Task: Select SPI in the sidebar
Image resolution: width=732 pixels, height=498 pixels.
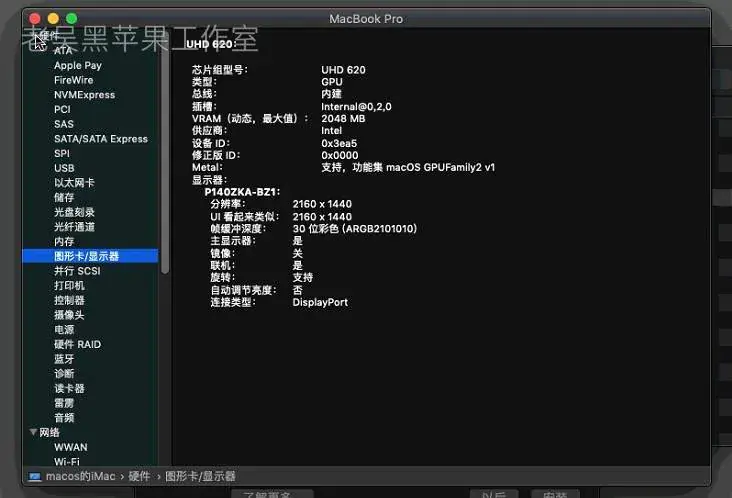Action: click(62, 153)
